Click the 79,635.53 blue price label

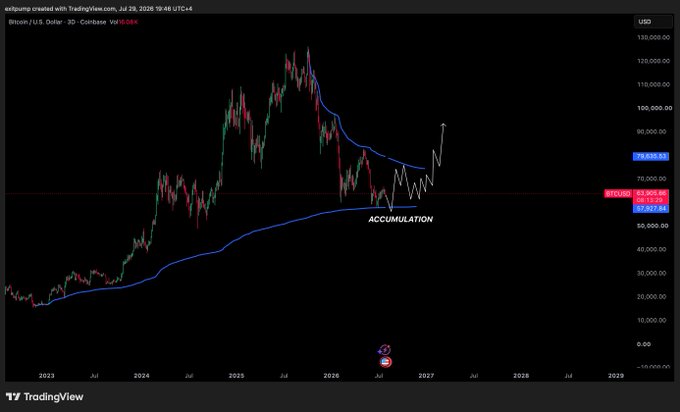pyautogui.click(x=651, y=156)
